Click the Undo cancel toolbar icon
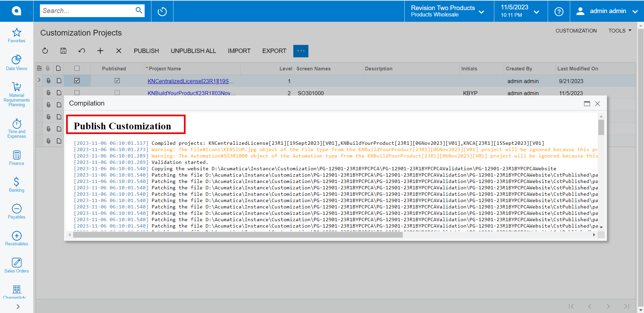The height and width of the screenshot is (313, 644). coord(82,51)
